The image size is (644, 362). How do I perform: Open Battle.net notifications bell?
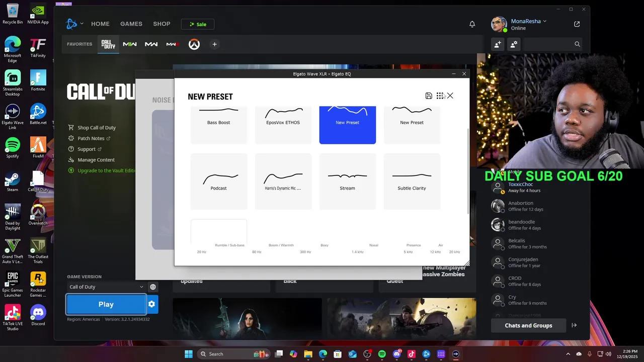click(x=472, y=24)
